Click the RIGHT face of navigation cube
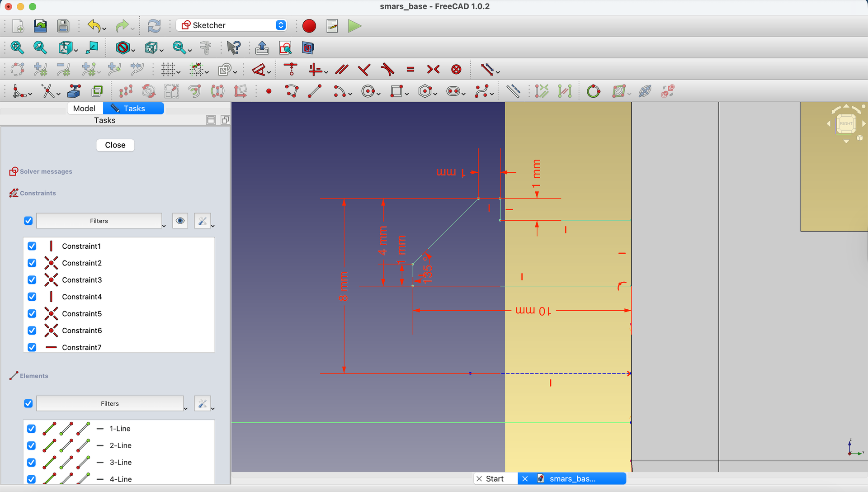This screenshot has height=492, width=868. pyautogui.click(x=846, y=123)
